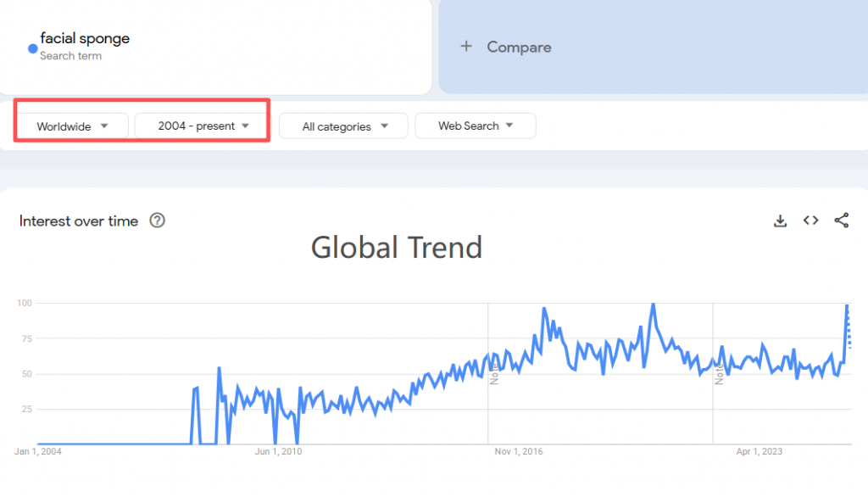Viewport: 868px width, 497px height.
Task: Click the blue dot next to facial sponge
Action: pos(33,48)
